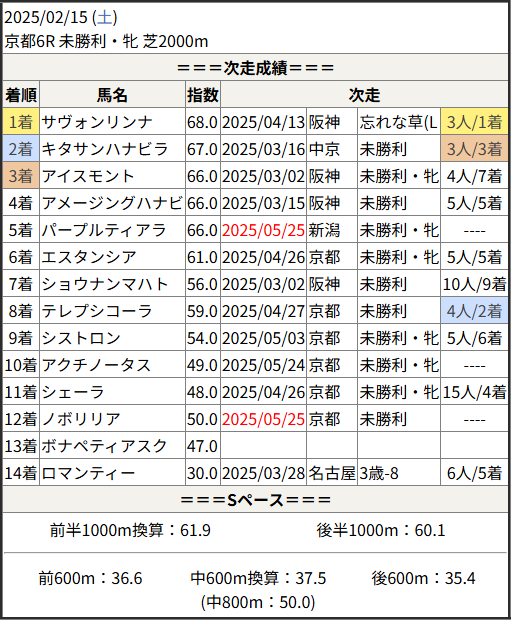511x620 pixels.
Task: Click the 次走 column header
Action: 364,95
